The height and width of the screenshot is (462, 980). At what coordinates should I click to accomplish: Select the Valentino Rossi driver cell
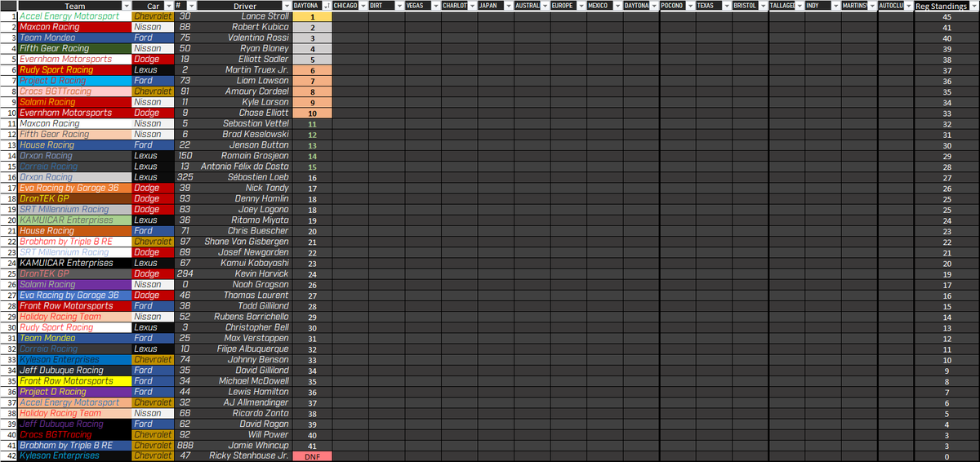pyautogui.click(x=244, y=38)
